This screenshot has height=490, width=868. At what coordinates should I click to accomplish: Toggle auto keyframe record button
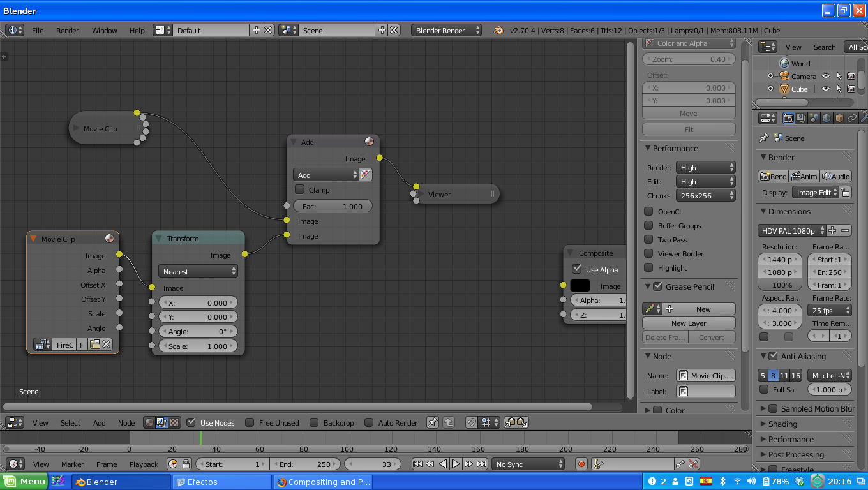[x=581, y=464]
